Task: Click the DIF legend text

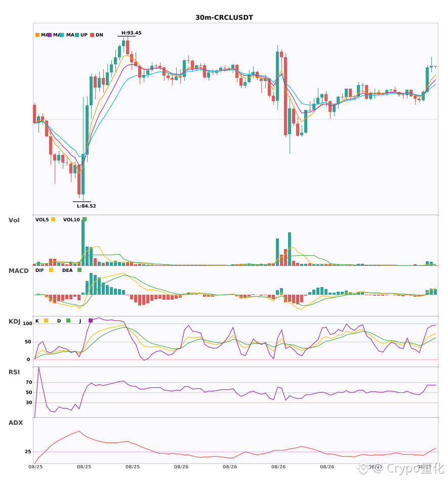Action: (39, 270)
